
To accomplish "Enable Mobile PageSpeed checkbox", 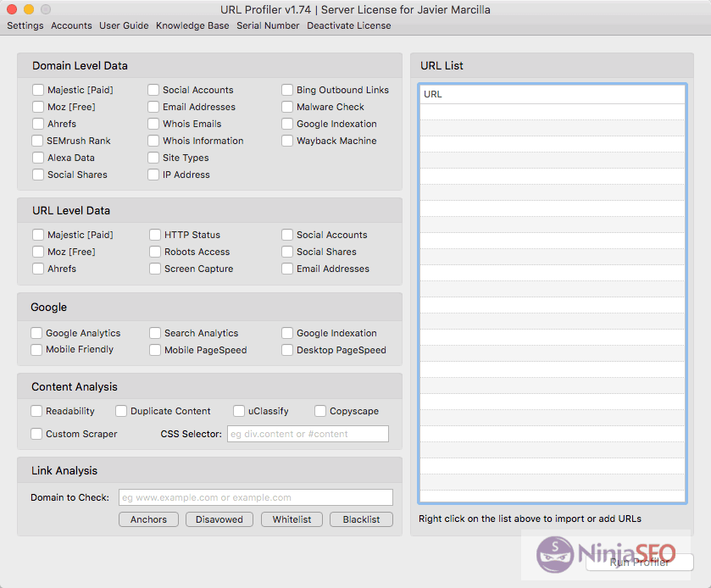I will tap(155, 350).
